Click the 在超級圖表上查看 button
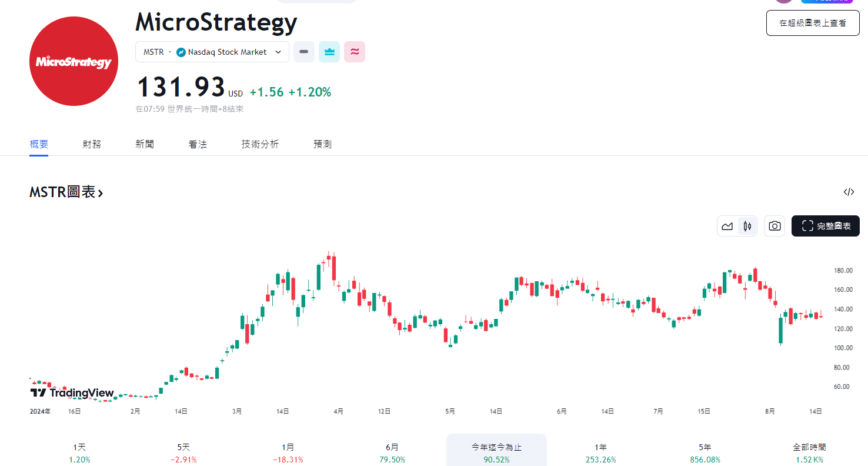 pyautogui.click(x=812, y=23)
